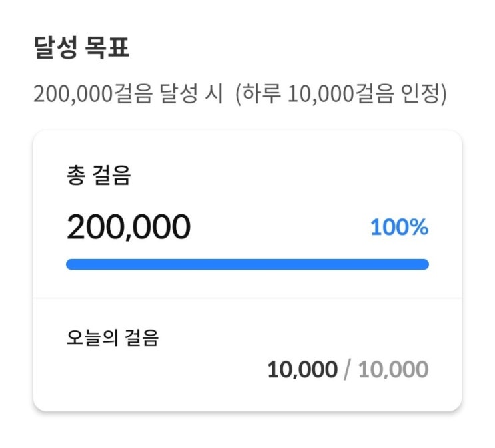
Task: Click the gray 10,000 daily goal value
Action: coord(393,369)
